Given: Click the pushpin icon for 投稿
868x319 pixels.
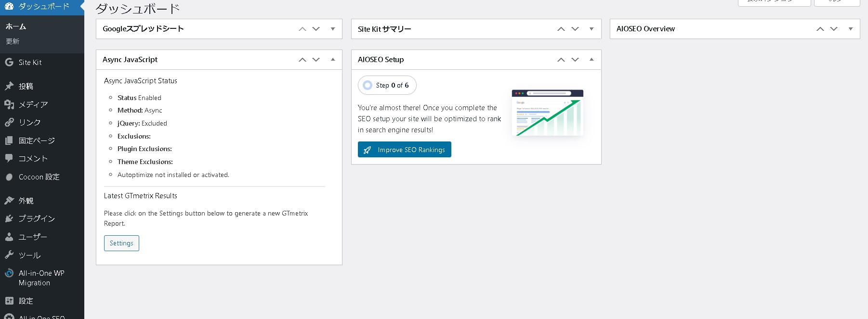Looking at the screenshot, I should (9, 86).
